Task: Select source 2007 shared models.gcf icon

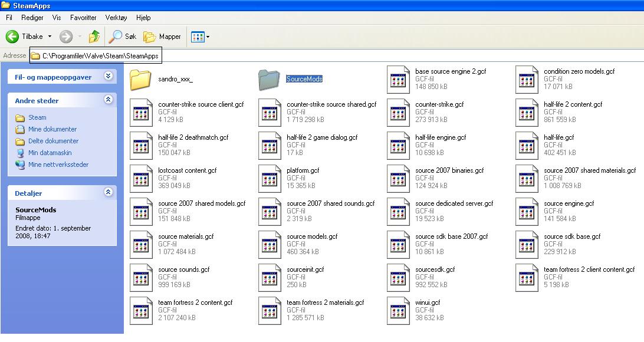Action: [x=141, y=212]
